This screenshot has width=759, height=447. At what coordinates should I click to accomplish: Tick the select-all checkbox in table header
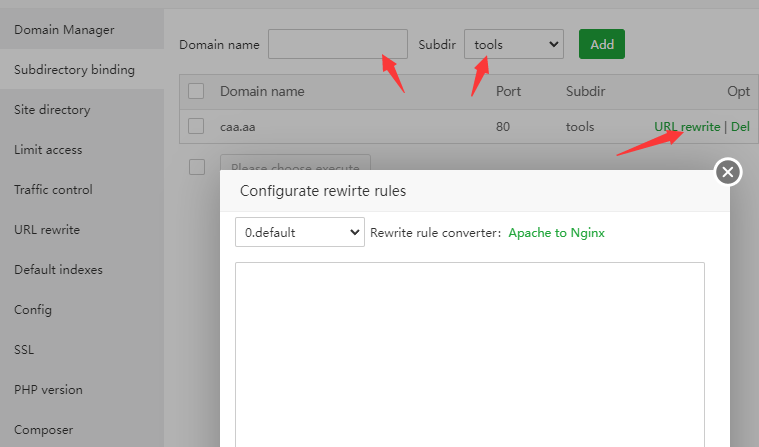click(x=196, y=91)
